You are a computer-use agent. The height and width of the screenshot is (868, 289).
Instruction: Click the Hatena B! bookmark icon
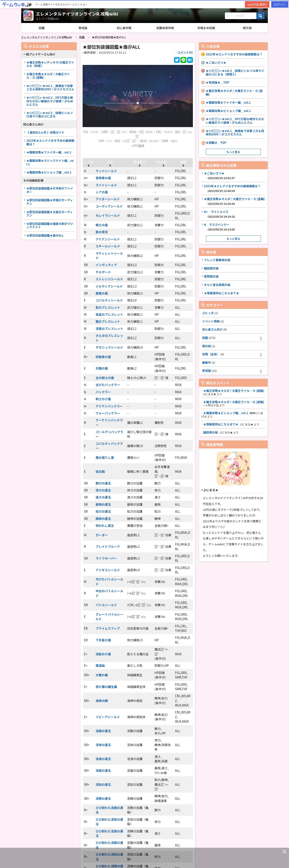tap(190, 60)
